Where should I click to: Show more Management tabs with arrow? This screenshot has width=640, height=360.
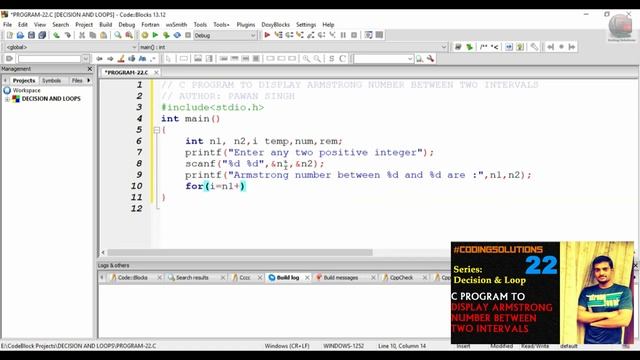pyautogui.click(x=89, y=80)
